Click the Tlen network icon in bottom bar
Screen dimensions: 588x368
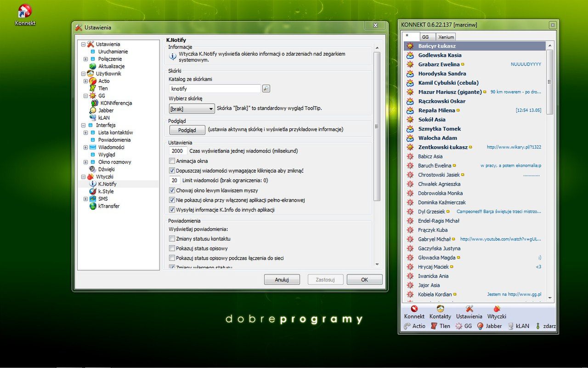(434, 326)
